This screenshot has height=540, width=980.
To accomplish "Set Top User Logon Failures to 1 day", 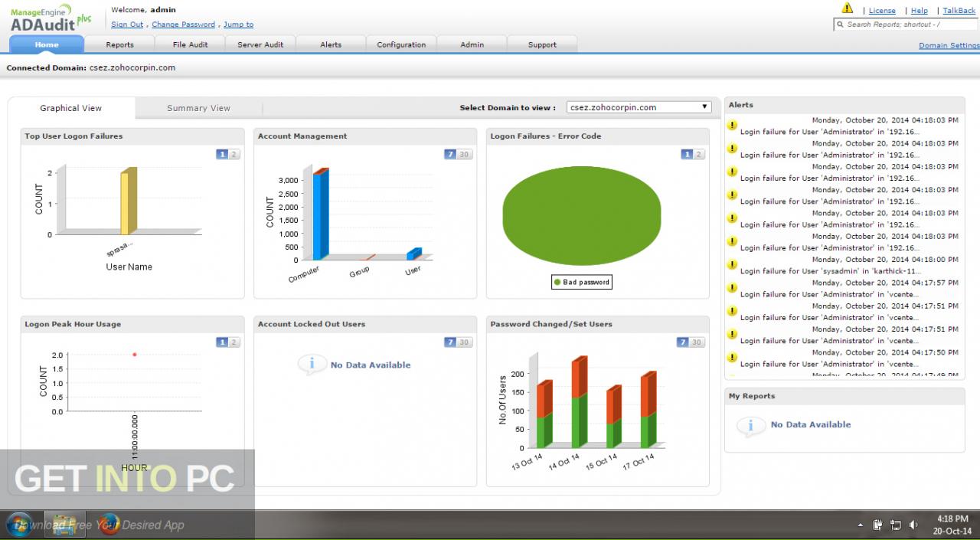I will pos(222,154).
